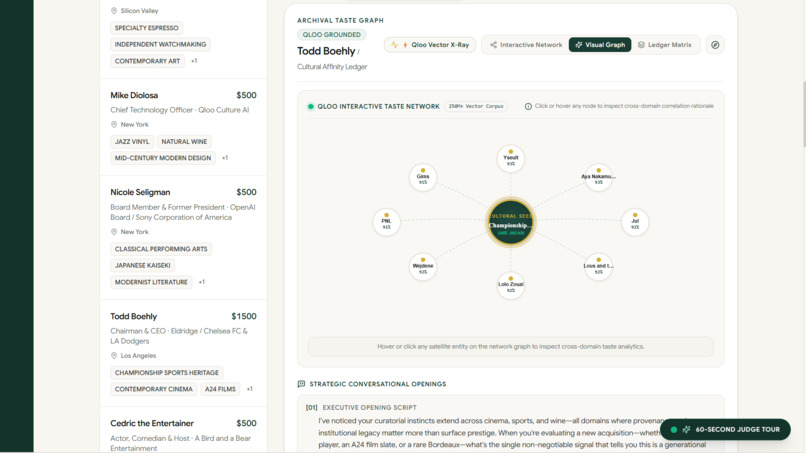Click the Lous and the Yakuza node

point(598,267)
